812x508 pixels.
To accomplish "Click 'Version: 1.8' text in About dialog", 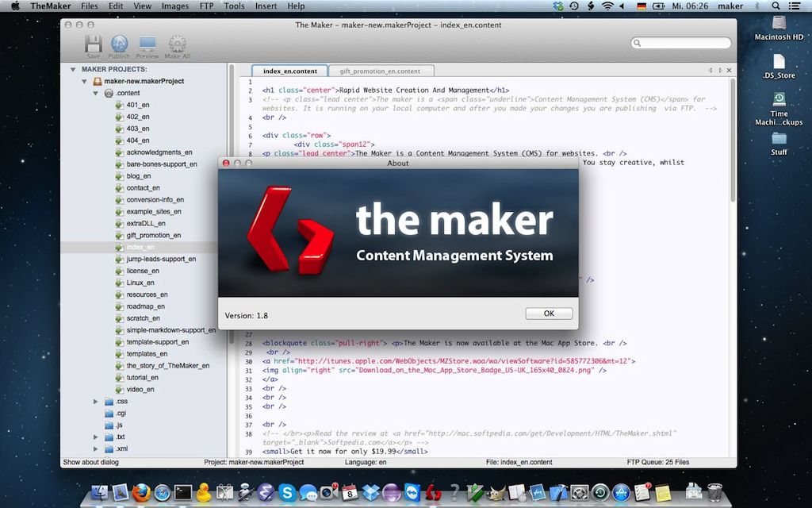I will [x=247, y=315].
